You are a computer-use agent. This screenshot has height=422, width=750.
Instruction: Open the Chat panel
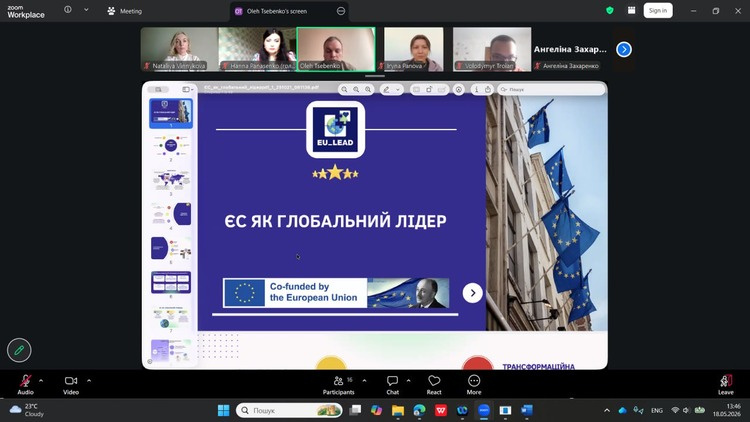392,384
